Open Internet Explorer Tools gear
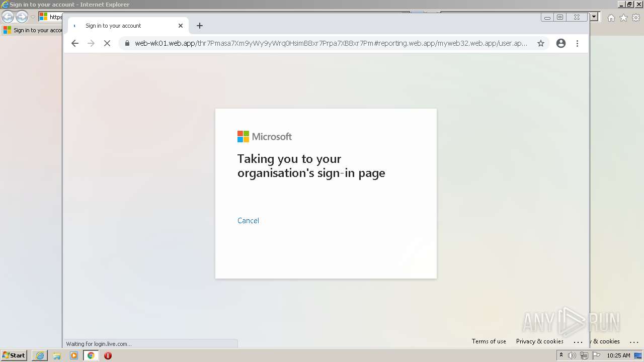The height and width of the screenshot is (362, 644). (x=635, y=18)
